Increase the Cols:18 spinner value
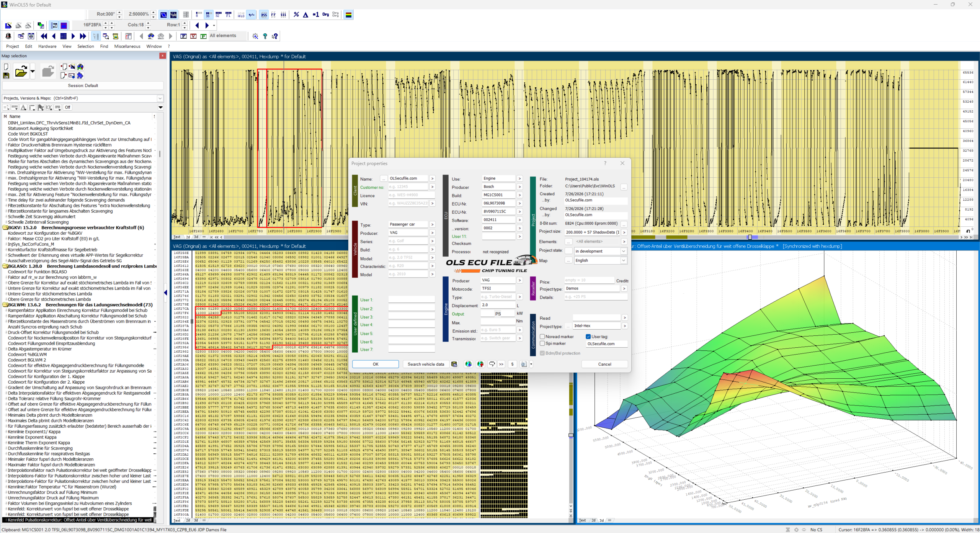The height and width of the screenshot is (533, 980). 148,23
